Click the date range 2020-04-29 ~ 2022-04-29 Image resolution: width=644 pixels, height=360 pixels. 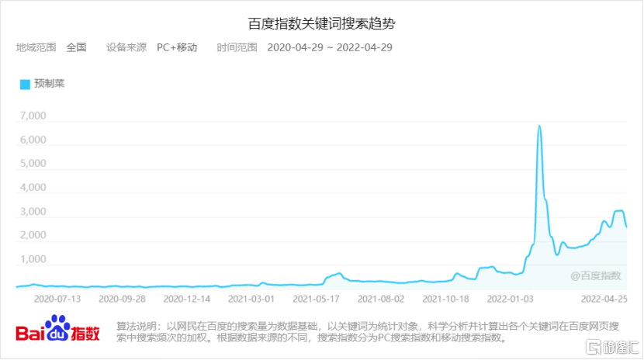point(330,47)
